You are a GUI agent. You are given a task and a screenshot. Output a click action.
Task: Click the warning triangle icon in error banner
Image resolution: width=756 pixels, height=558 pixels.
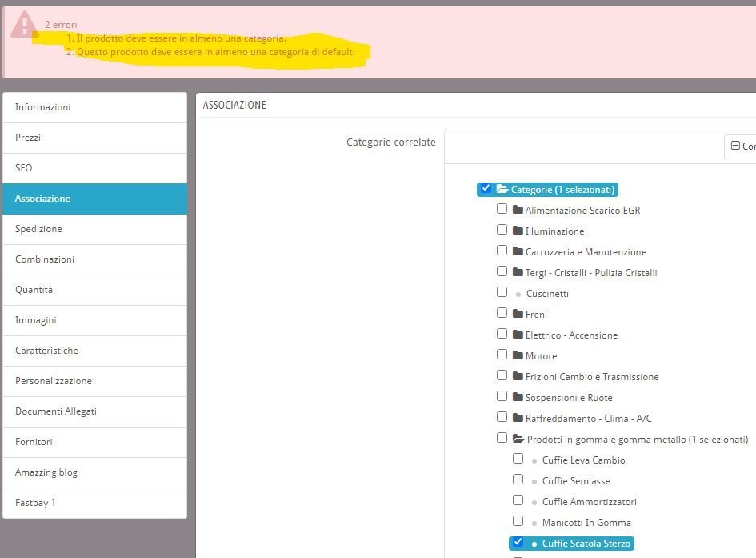pos(25,23)
